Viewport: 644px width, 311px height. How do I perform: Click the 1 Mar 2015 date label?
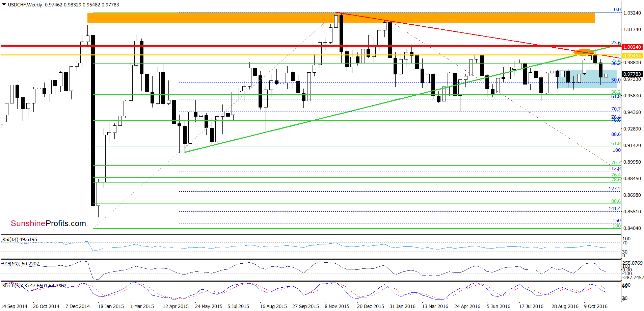point(142,306)
